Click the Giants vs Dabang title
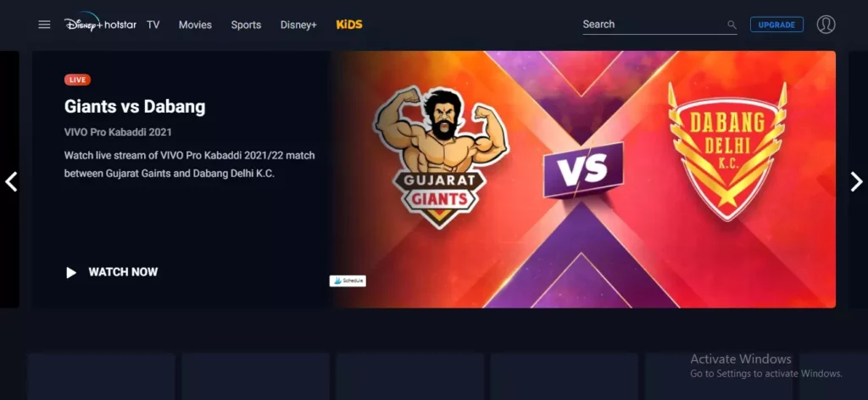This screenshot has height=400, width=868. (135, 106)
